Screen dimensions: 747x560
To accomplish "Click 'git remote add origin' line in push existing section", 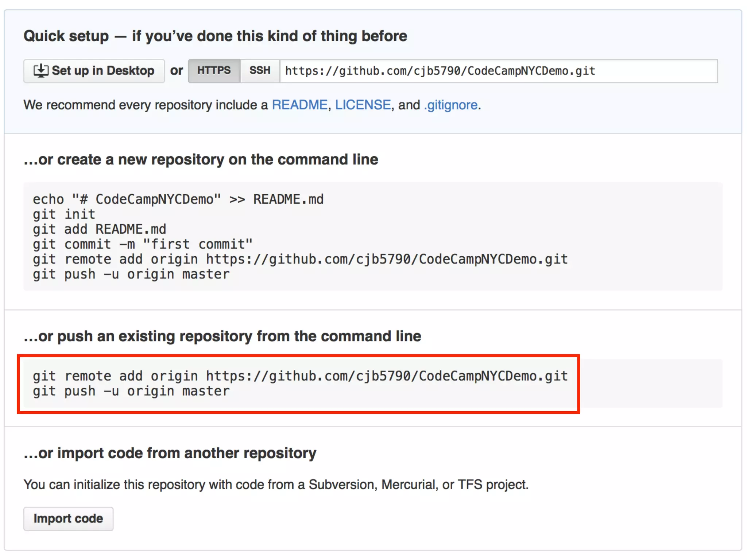I will coord(300,376).
